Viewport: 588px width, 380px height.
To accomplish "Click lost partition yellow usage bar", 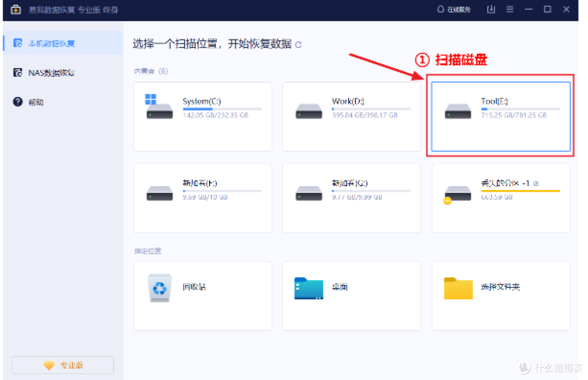I will click(520, 191).
